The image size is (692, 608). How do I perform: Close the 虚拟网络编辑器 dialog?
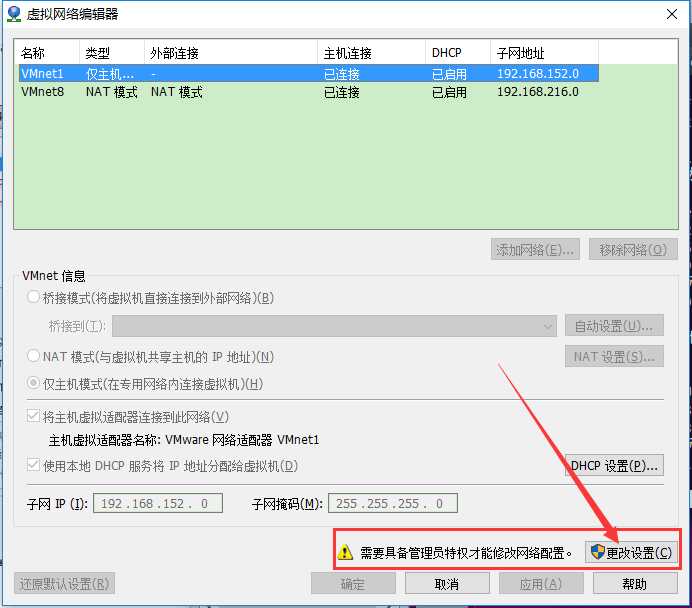672,14
